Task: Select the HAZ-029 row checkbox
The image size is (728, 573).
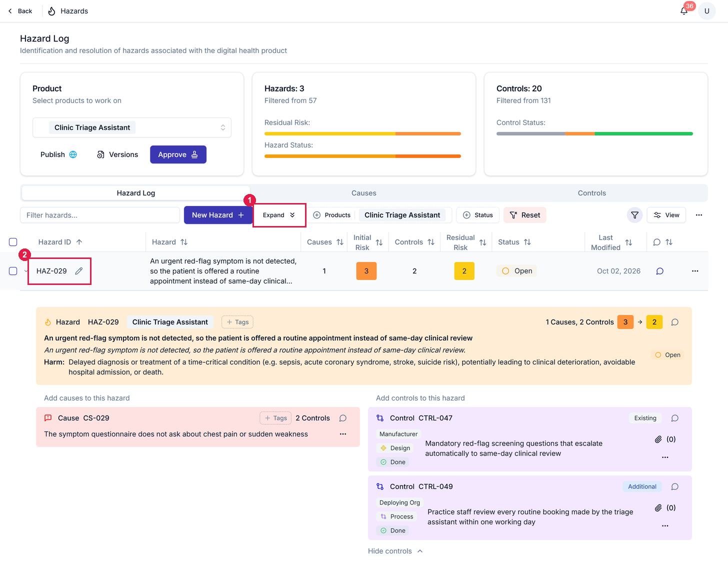Action: (x=13, y=271)
